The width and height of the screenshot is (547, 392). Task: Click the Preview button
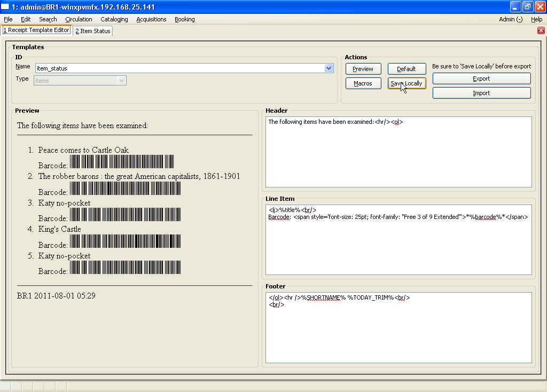tap(363, 69)
